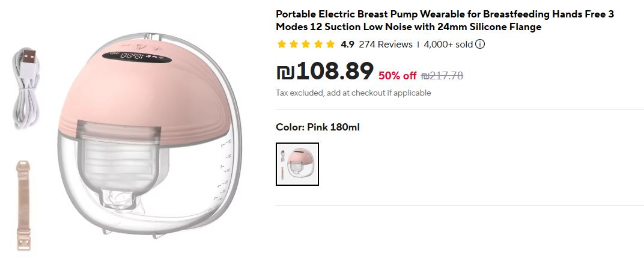Select the Pink 180ml color thumbnail

[297, 164]
